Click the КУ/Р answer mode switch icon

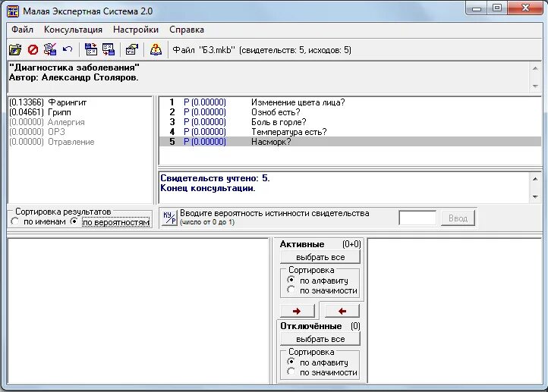pos(169,218)
